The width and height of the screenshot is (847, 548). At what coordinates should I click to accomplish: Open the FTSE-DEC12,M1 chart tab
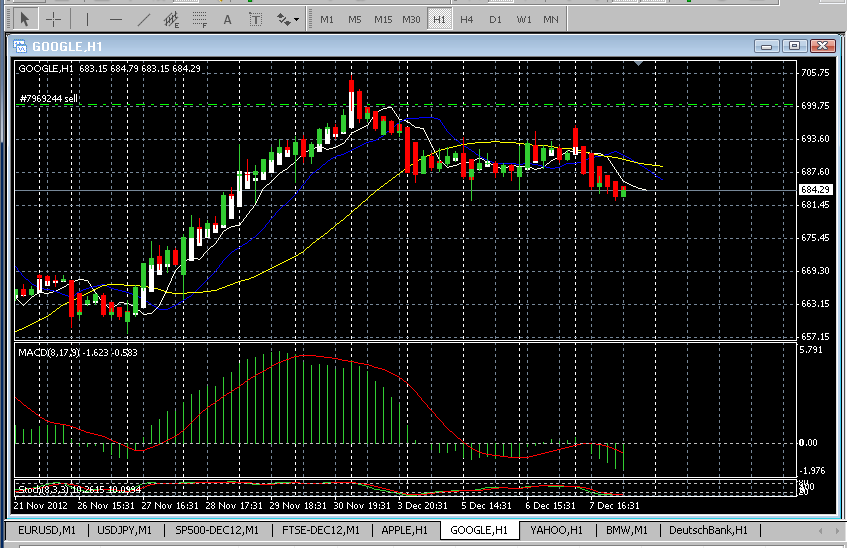(x=321, y=530)
